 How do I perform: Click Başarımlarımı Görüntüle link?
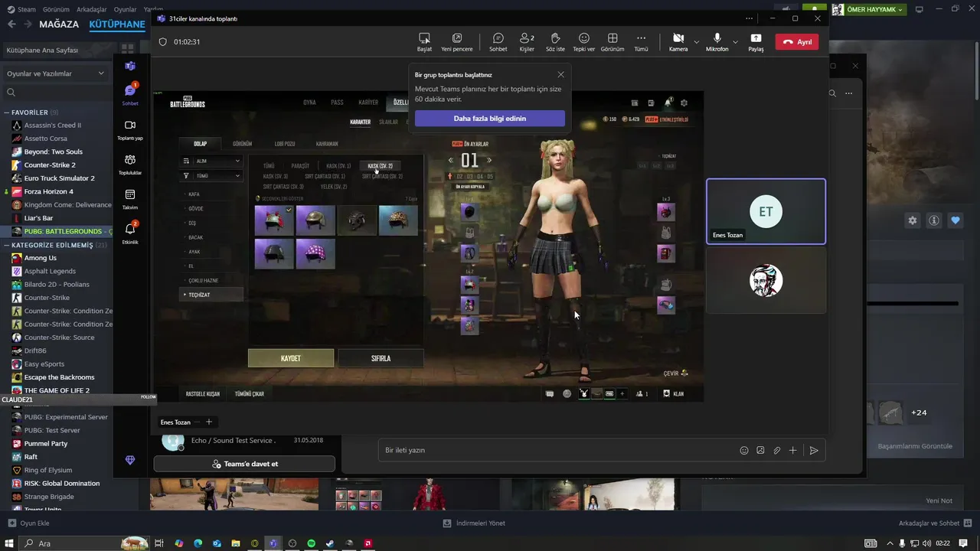(x=915, y=446)
